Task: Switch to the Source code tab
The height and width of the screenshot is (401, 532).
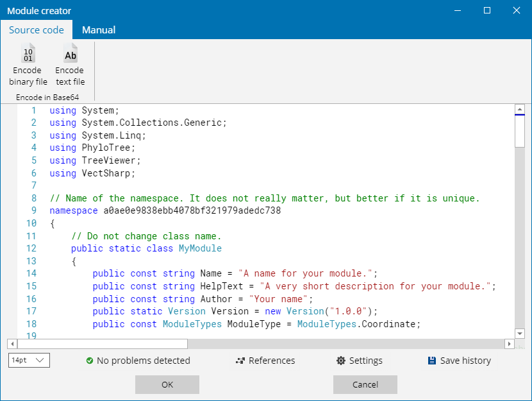Action: 37,30
